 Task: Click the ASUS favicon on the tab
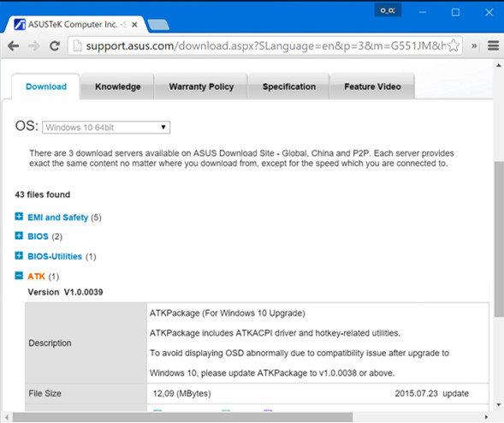pos(20,25)
